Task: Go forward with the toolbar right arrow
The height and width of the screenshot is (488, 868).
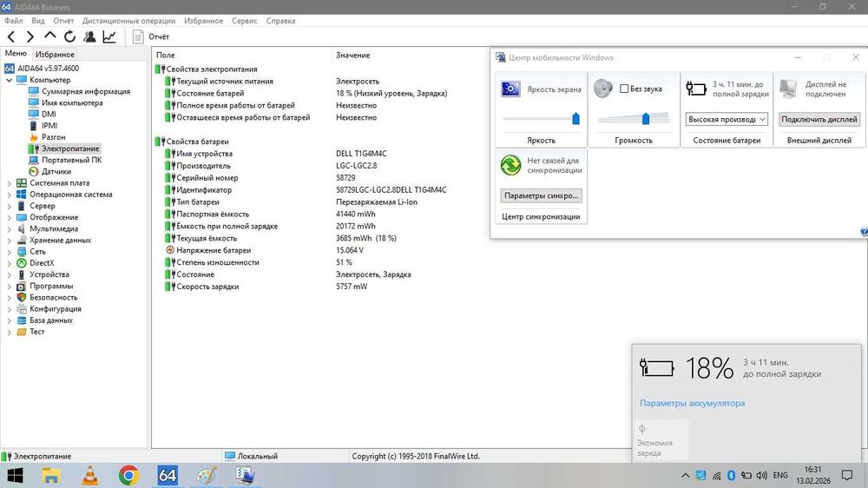Action: pyautogui.click(x=30, y=36)
